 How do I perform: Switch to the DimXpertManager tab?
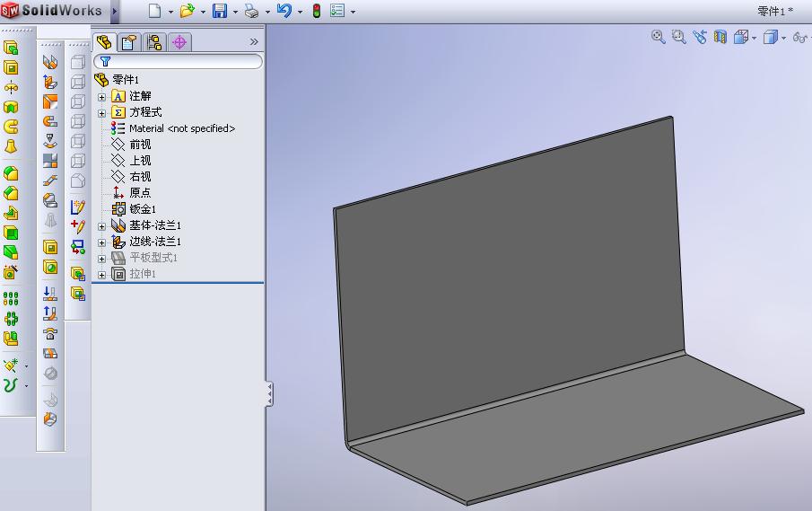pyautogui.click(x=179, y=42)
